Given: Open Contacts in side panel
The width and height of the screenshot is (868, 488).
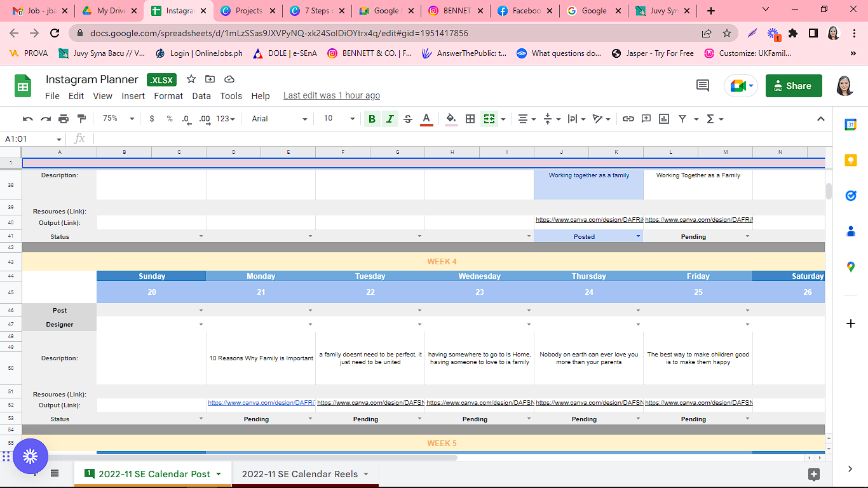Looking at the screenshot, I should tap(851, 231).
